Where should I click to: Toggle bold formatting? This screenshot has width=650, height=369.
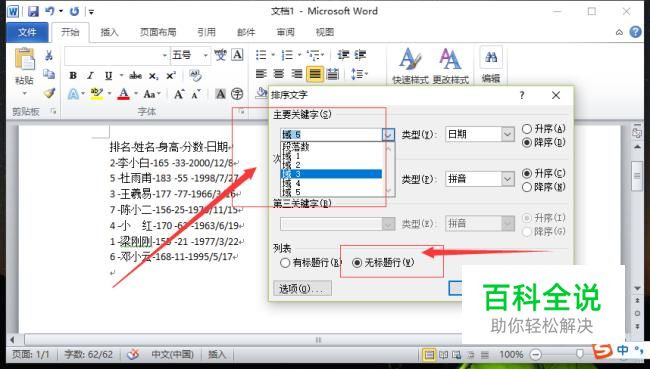73,75
